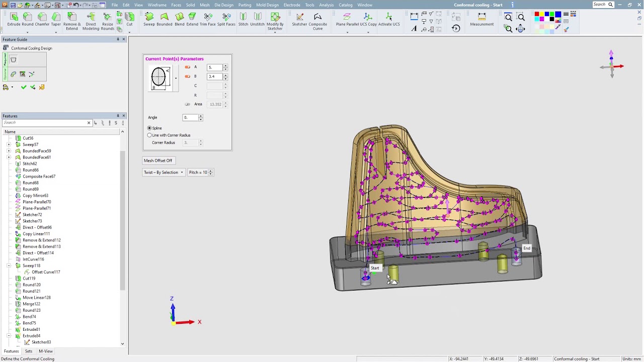
Task: Click the save icon in quick access bar
Action: (x=13, y=5)
